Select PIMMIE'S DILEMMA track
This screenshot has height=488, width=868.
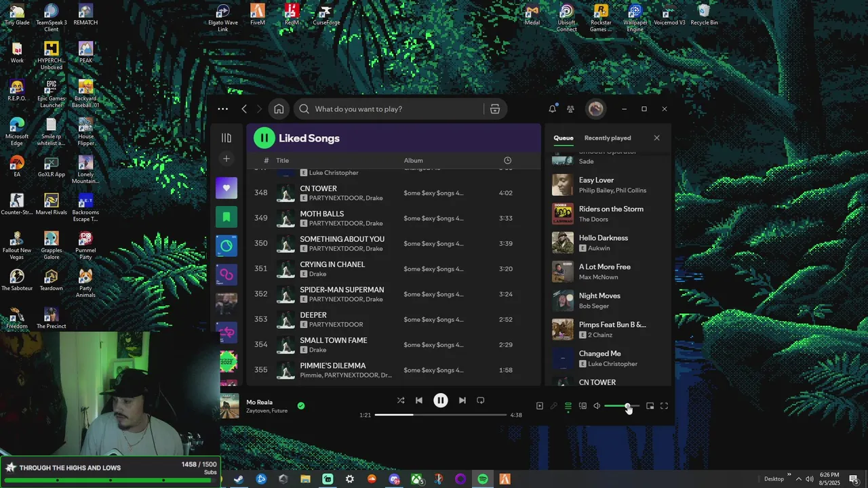[x=393, y=370]
